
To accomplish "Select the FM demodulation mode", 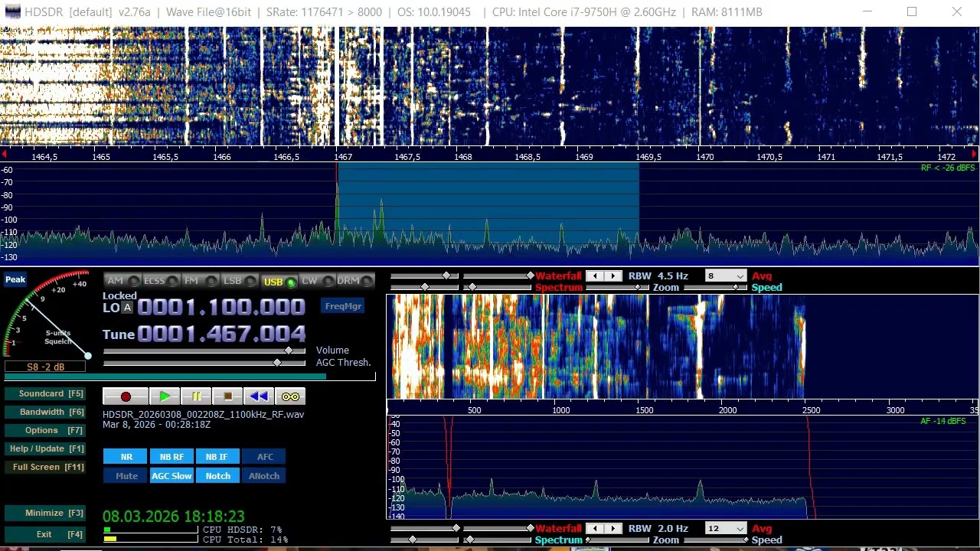I will (x=201, y=281).
